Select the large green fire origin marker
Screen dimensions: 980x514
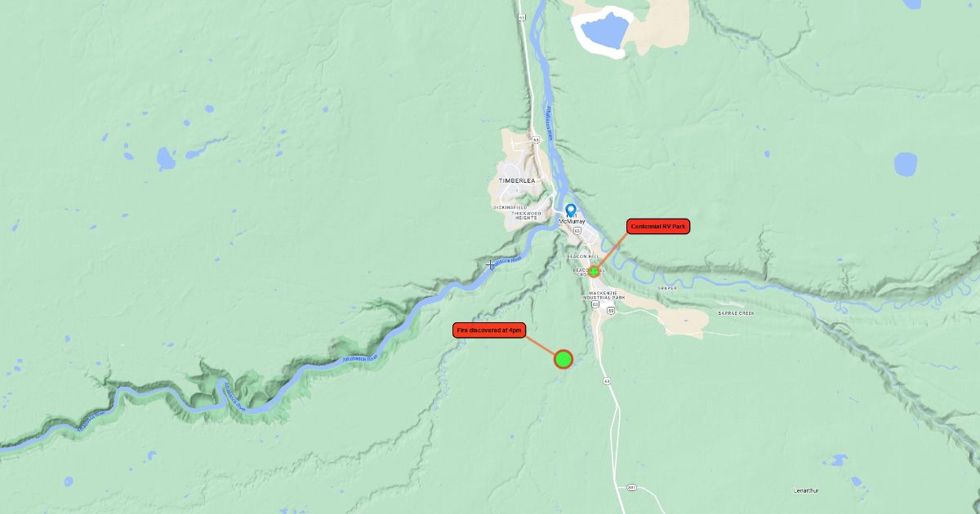click(x=563, y=359)
